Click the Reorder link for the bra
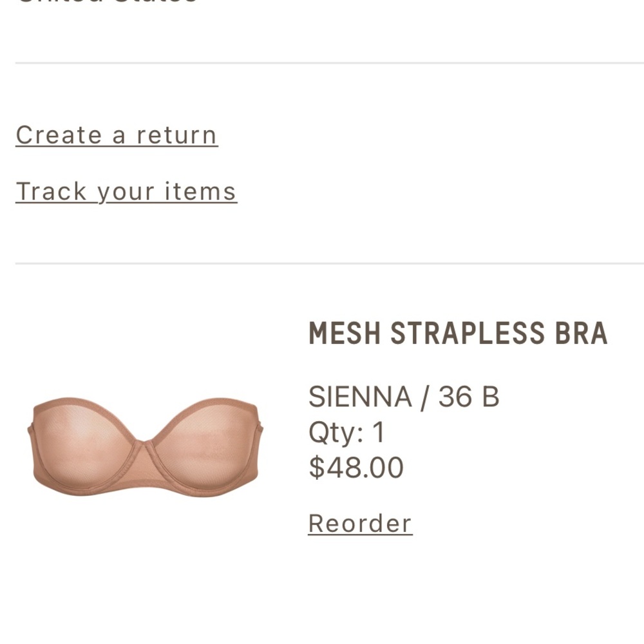 click(360, 523)
